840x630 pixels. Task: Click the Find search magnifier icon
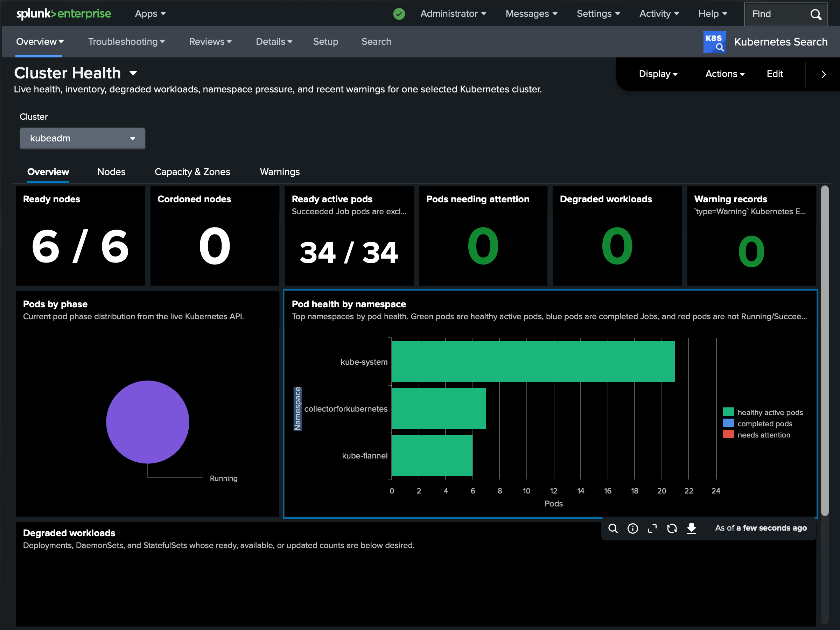[815, 14]
